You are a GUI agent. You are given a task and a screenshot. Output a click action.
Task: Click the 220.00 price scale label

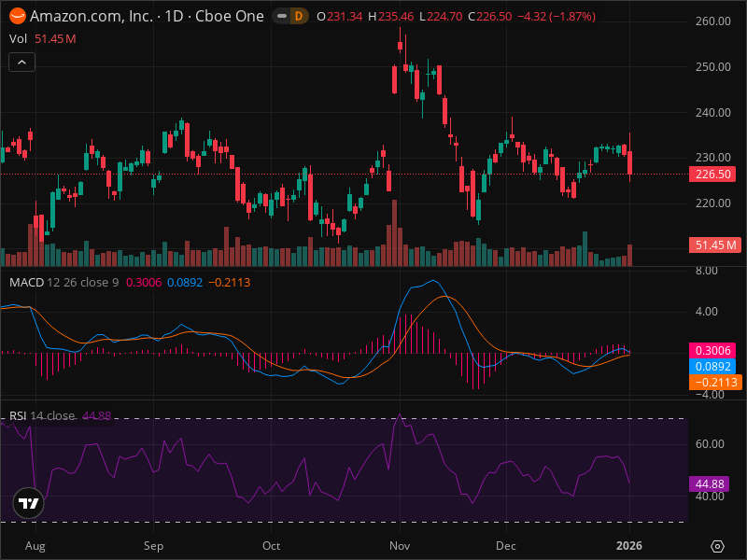click(x=712, y=203)
